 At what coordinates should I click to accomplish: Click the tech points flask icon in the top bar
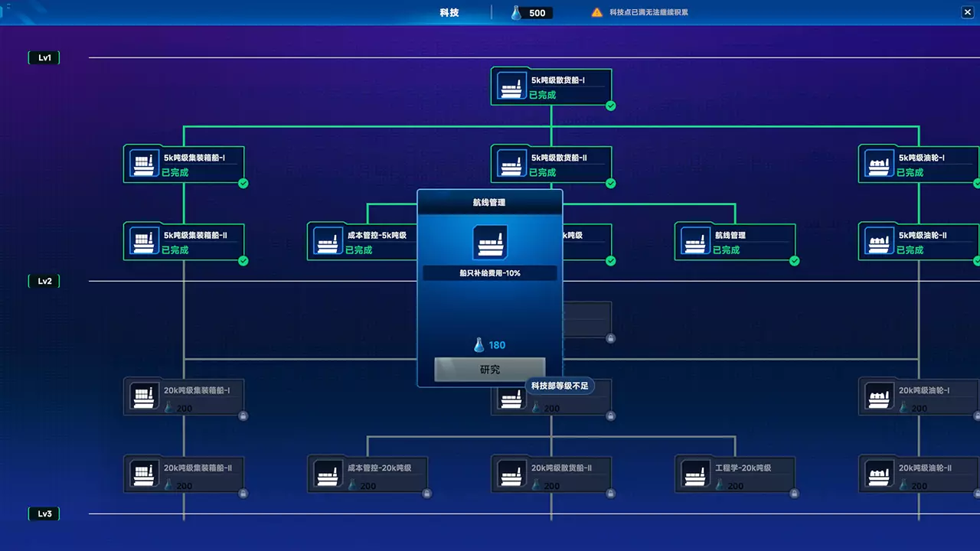[x=516, y=12]
